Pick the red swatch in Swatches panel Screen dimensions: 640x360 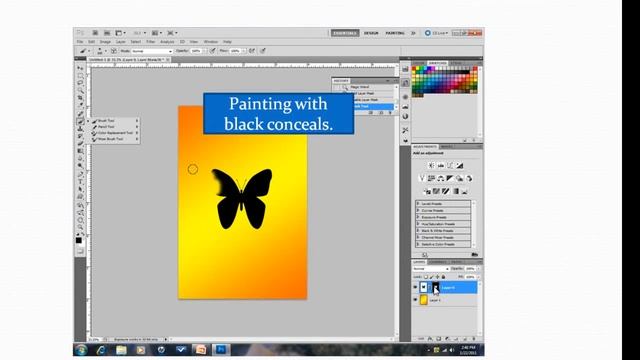[414, 69]
